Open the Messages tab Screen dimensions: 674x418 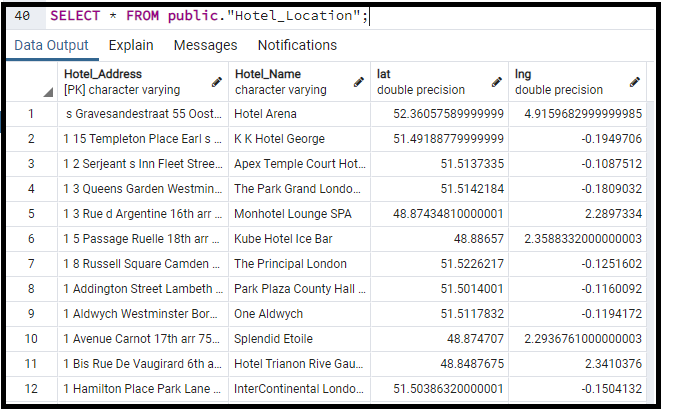tap(205, 45)
